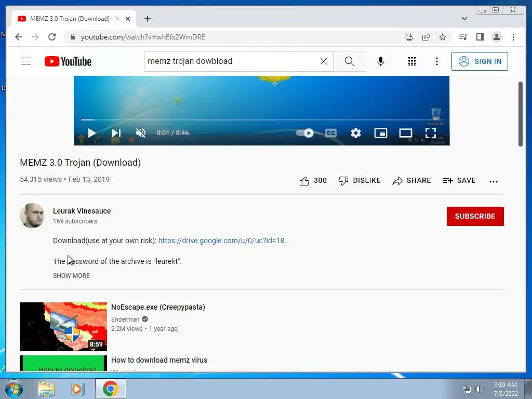
Task: Toggle theater mode
Action: coord(406,133)
